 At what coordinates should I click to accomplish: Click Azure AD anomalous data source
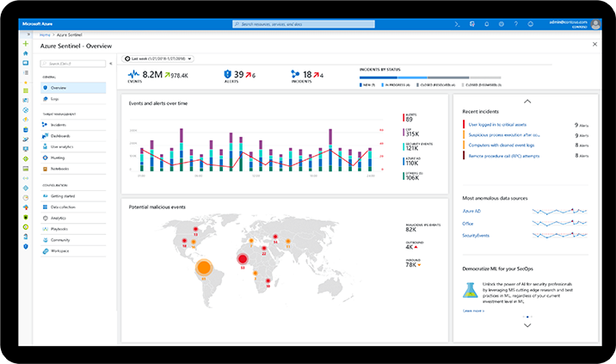pos(471,211)
